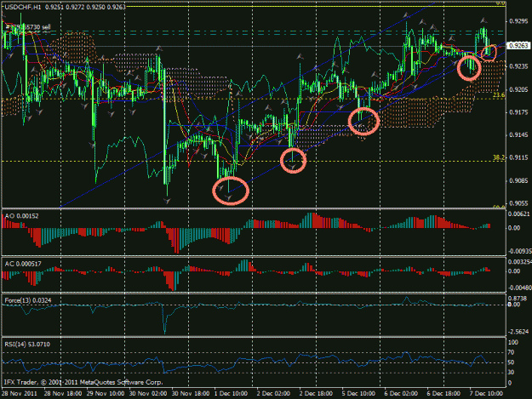Click price scale value 0.9085
Screen dimensions: 532x399
point(518,180)
